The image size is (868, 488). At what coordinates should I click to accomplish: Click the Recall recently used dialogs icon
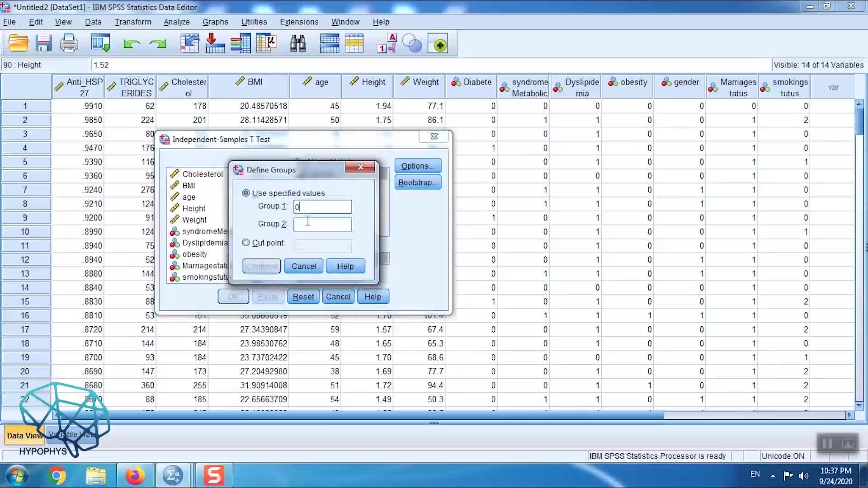pos(100,44)
